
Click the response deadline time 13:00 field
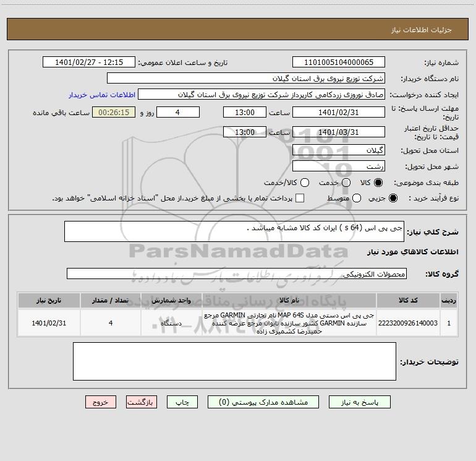click(245, 113)
